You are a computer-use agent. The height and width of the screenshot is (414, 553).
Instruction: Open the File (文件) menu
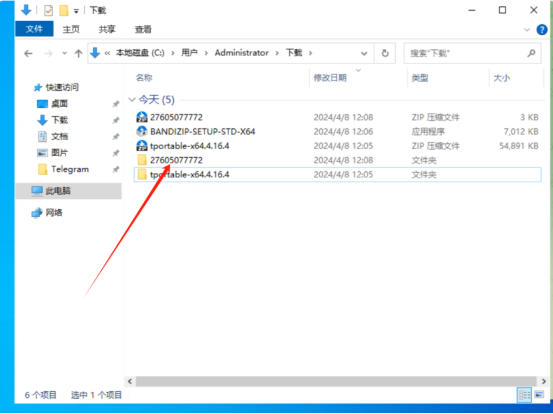tap(34, 29)
